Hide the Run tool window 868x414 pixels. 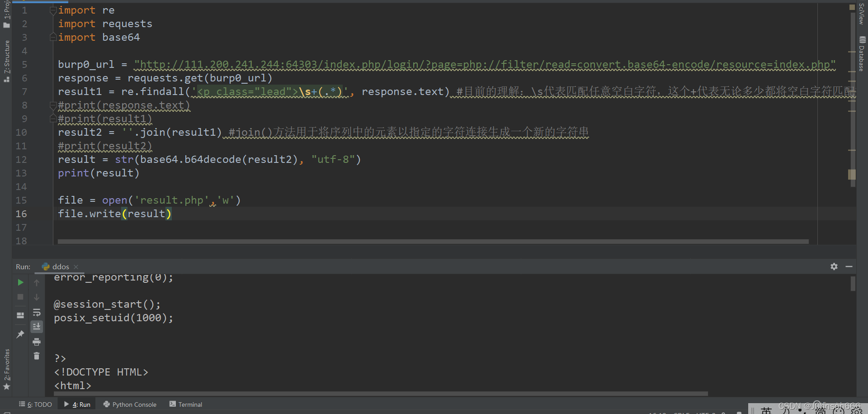(849, 266)
